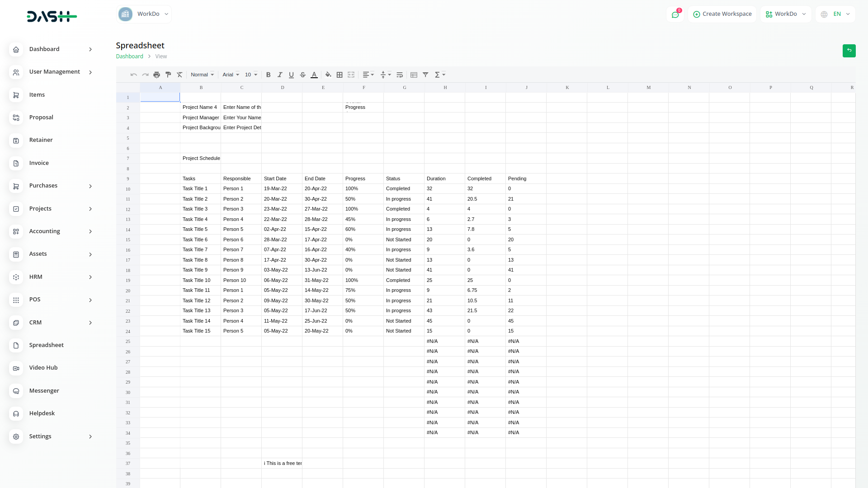
Task: Click the Dashboard breadcrumb link
Action: 129,56
